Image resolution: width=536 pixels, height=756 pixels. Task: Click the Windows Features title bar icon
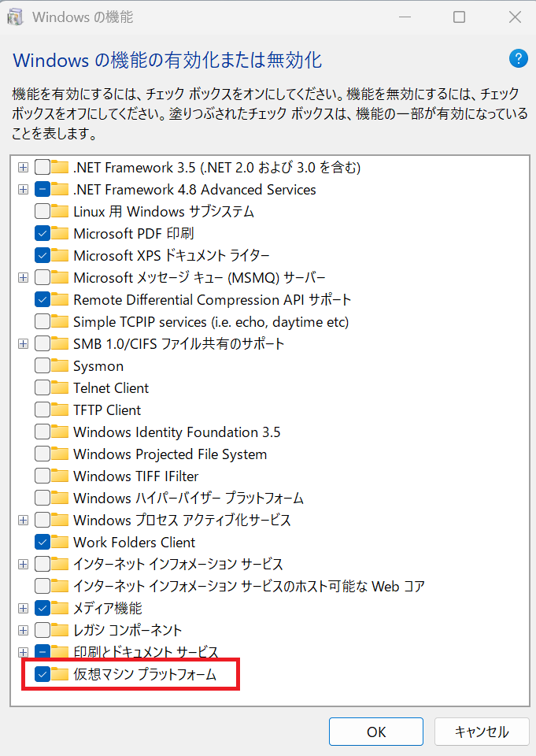16,17
